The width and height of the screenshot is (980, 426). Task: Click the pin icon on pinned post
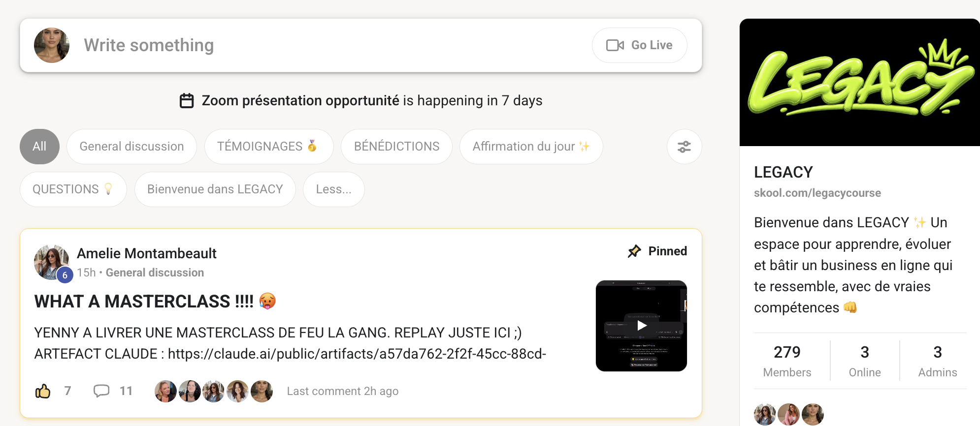634,251
